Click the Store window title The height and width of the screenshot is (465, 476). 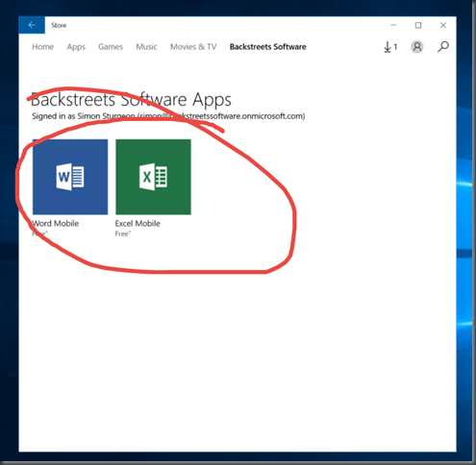tap(59, 25)
